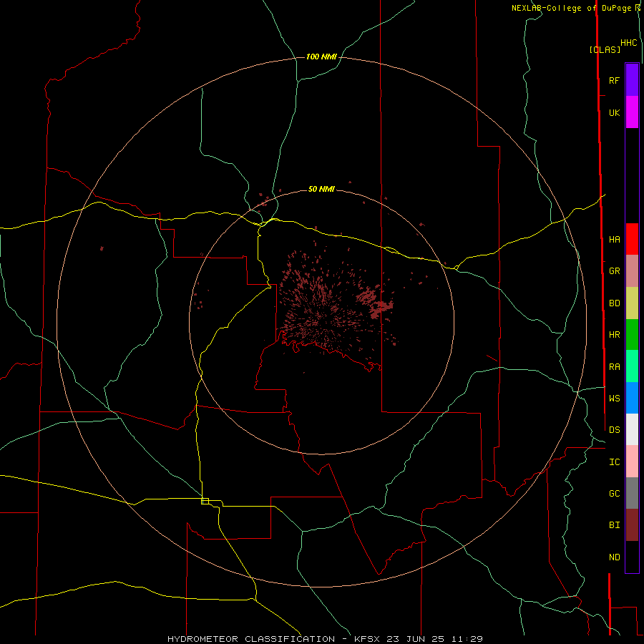The image size is (644, 644).
Task: Click the '[CLAS]' units label
Action: (x=605, y=50)
